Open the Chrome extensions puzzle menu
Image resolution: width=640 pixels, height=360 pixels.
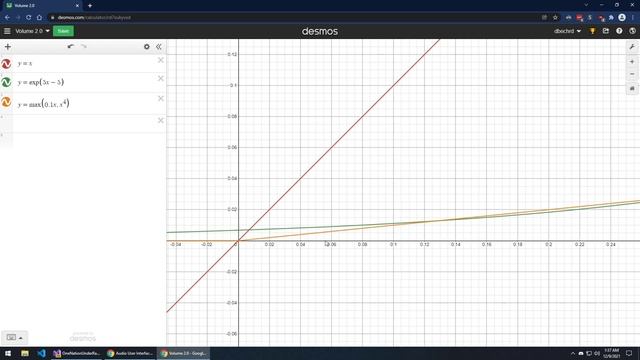click(611, 18)
